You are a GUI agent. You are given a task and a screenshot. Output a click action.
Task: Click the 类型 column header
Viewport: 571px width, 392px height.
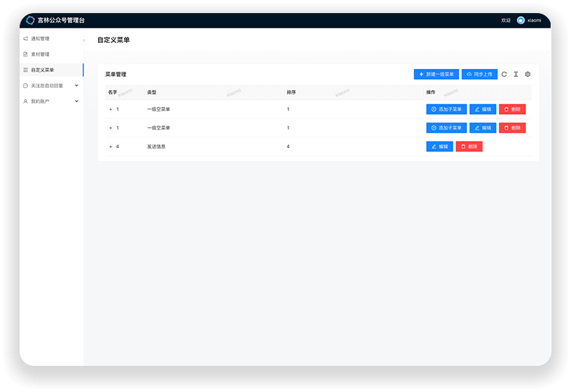(x=152, y=92)
